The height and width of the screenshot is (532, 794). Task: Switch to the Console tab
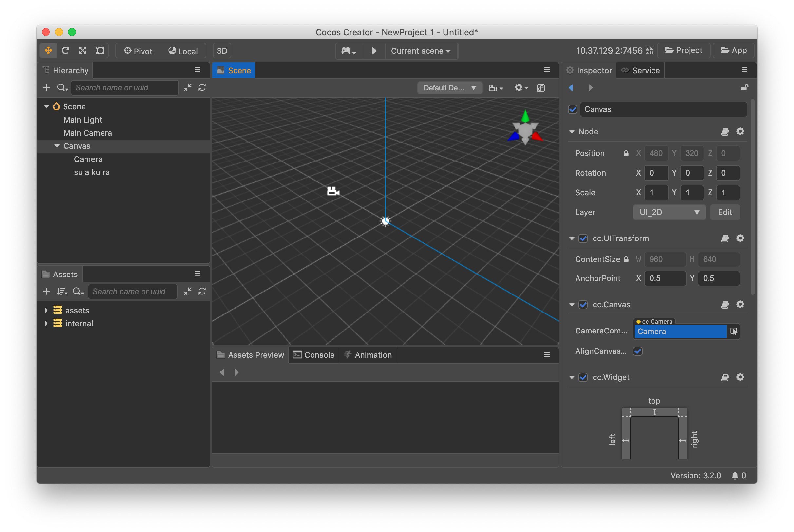[x=314, y=355]
